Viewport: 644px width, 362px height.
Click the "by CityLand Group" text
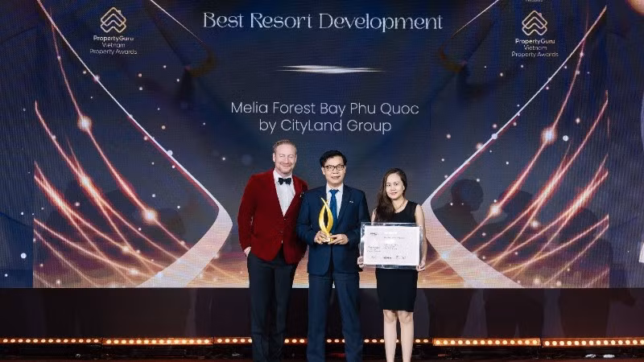click(x=324, y=126)
